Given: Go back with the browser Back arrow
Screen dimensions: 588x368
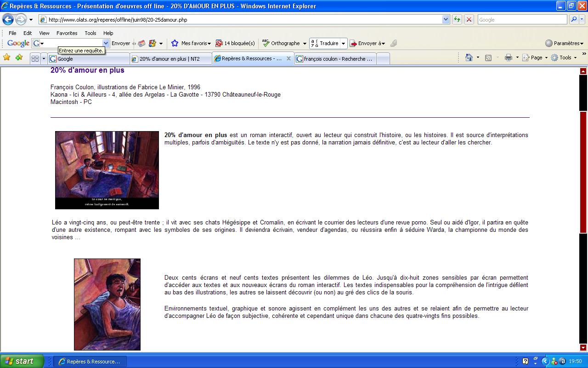Looking at the screenshot, I should click(8, 20).
